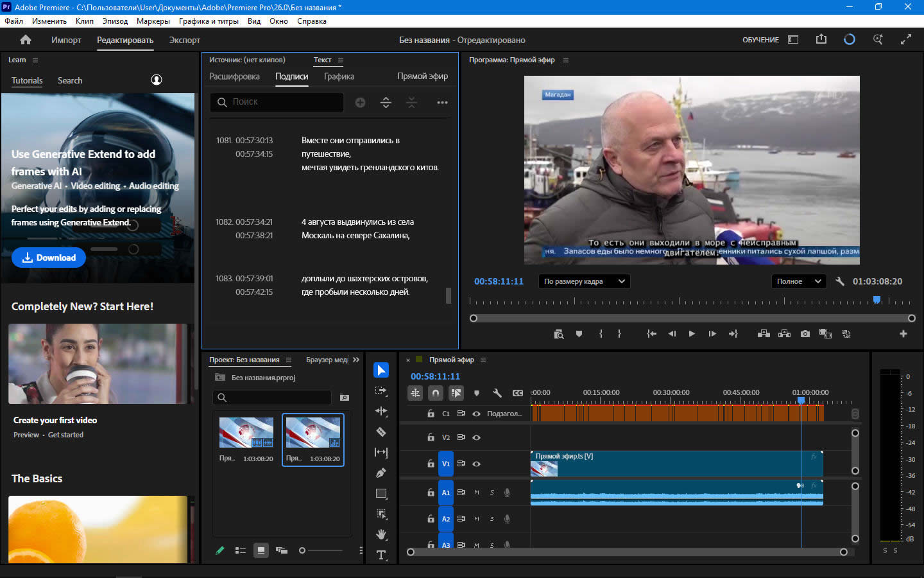Toggle V1 track output eye icon

[476, 464]
